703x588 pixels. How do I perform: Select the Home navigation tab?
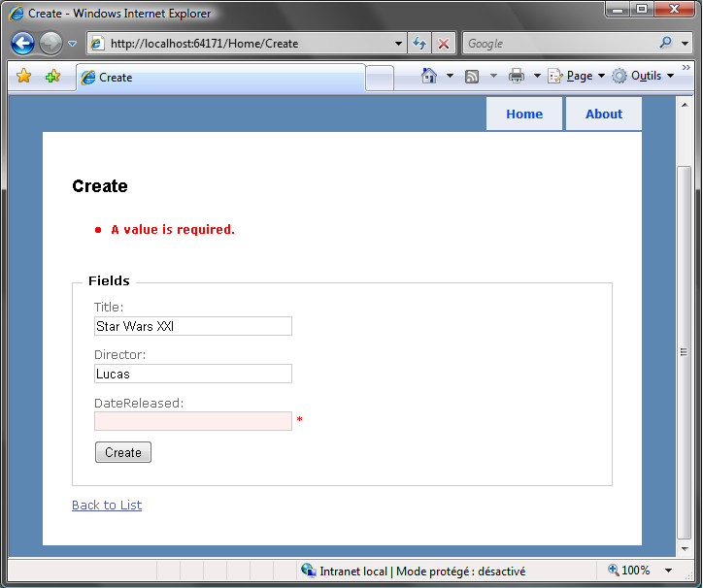[x=524, y=114]
